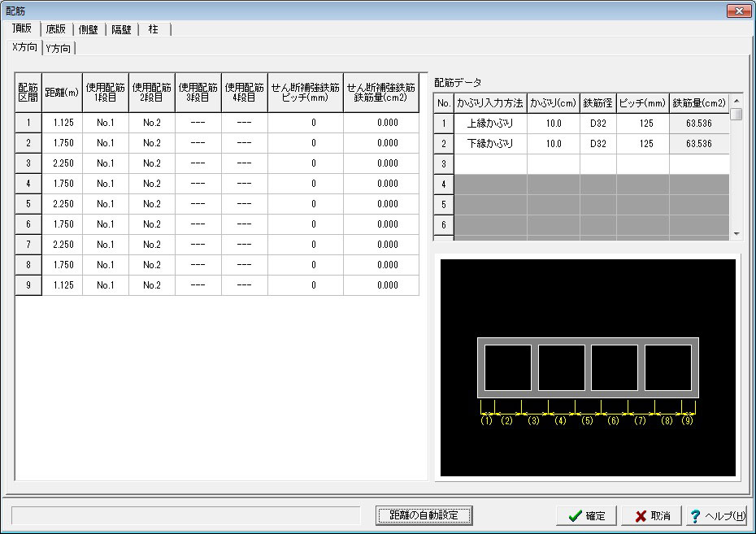Click the 配筋データ scrollbar thumb
This screenshot has height=534, width=756.
point(736,115)
